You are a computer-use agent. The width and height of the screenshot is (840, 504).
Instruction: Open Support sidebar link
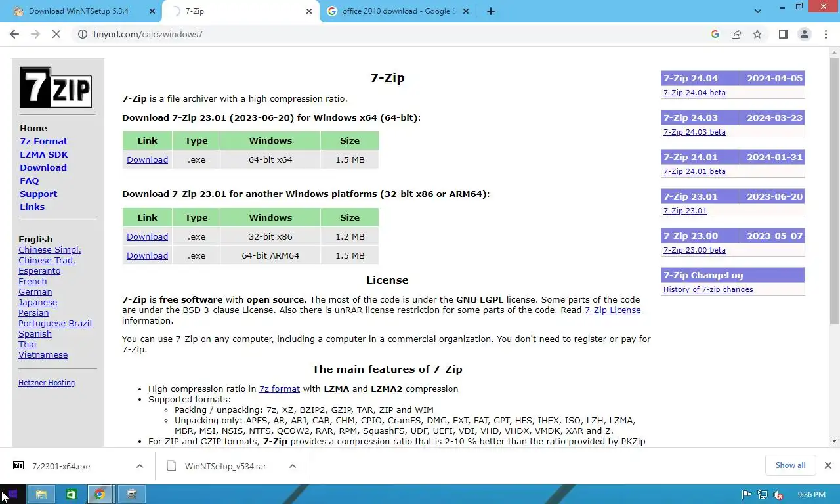38,194
